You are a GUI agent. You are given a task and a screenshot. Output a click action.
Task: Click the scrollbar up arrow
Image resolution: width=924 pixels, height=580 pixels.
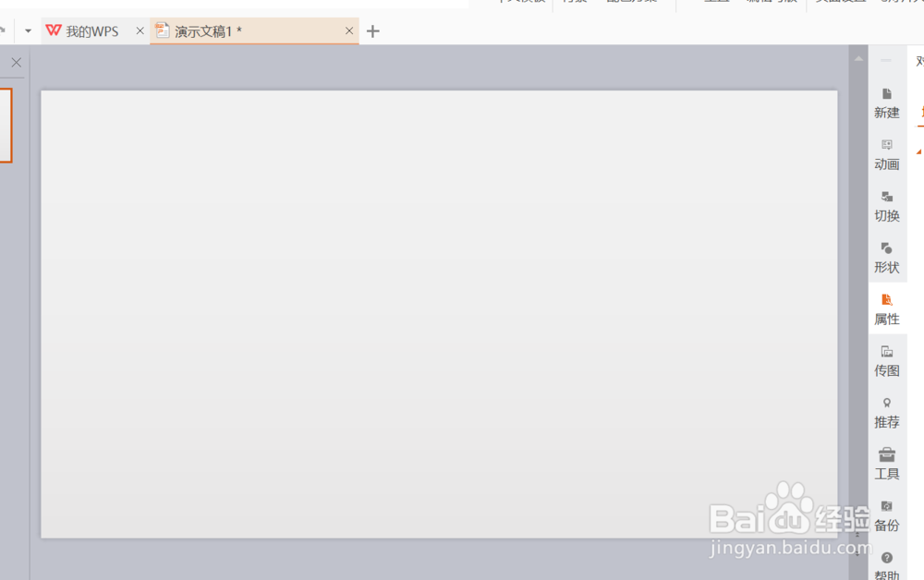coord(858,58)
